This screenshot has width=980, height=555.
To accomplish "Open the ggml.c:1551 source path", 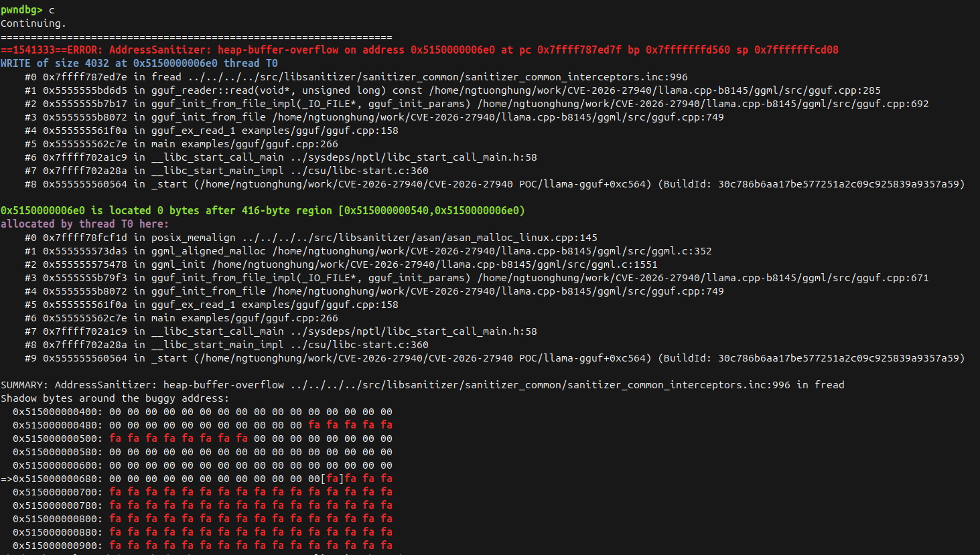I will [435, 264].
